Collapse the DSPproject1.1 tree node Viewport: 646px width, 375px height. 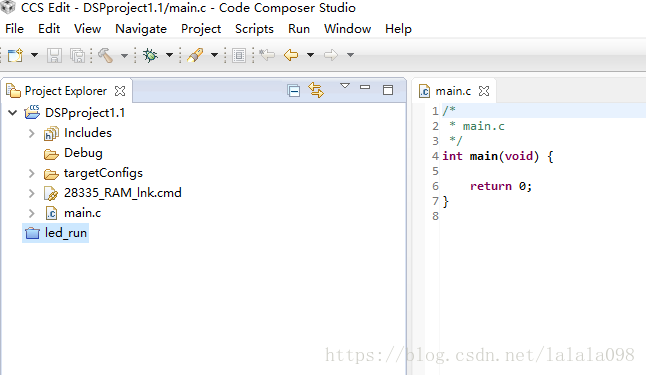(x=13, y=112)
